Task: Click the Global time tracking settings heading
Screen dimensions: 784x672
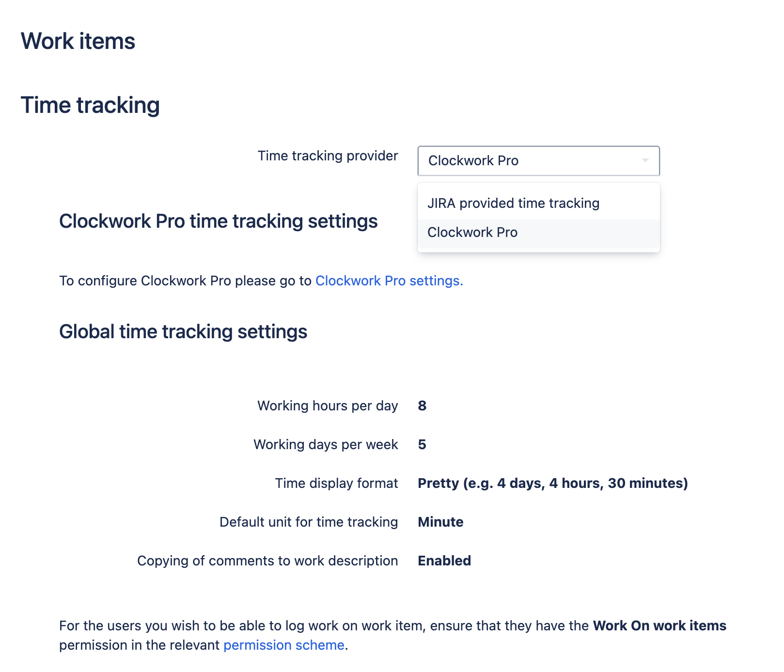Action: point(183,331)
